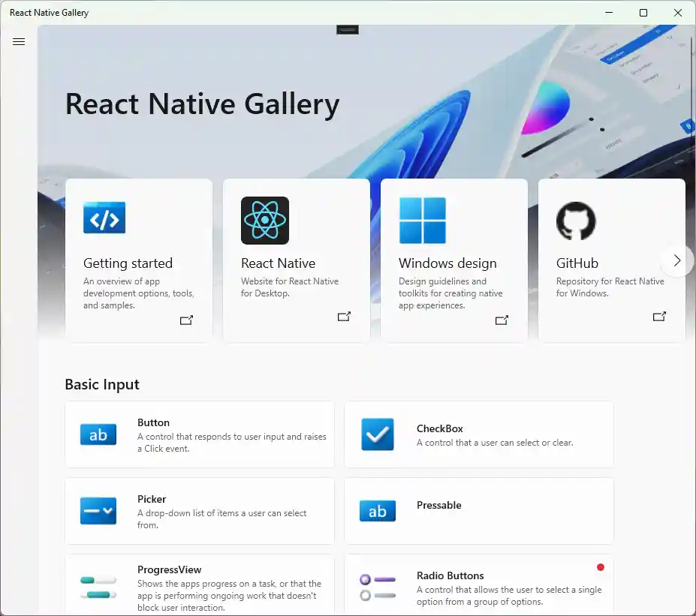696x616 pixels.
Task: Click the Windows logo on Windows design card
Action: point(421,221)
